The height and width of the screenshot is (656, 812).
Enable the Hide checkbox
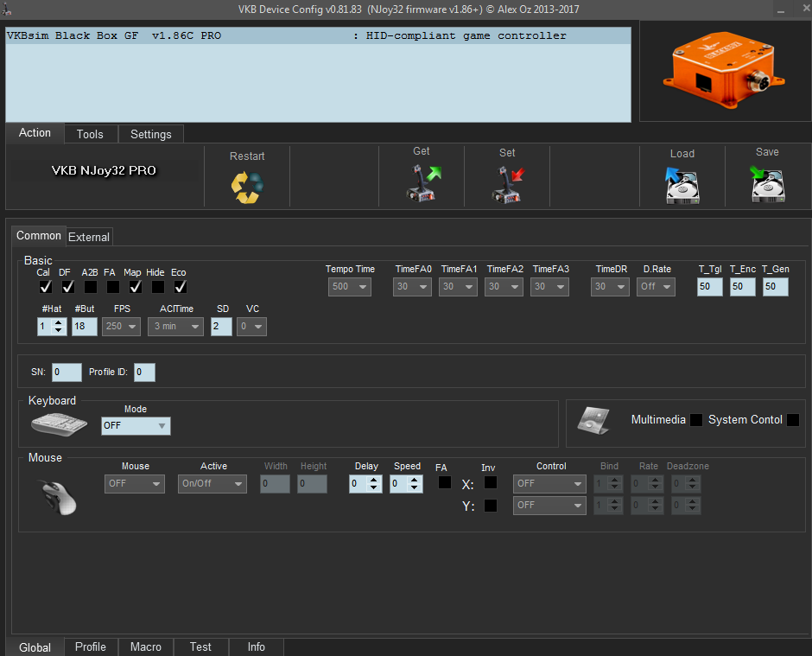[158, 287]
